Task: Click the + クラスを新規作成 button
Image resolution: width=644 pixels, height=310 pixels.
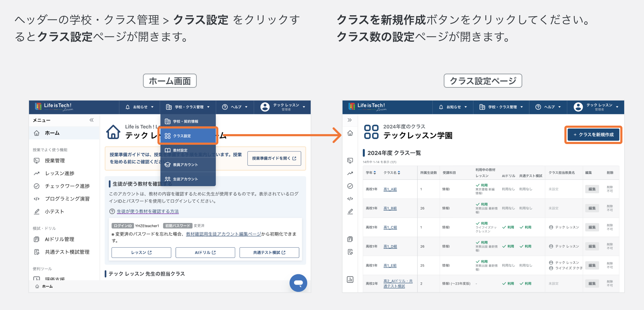Action: point(593,135)
